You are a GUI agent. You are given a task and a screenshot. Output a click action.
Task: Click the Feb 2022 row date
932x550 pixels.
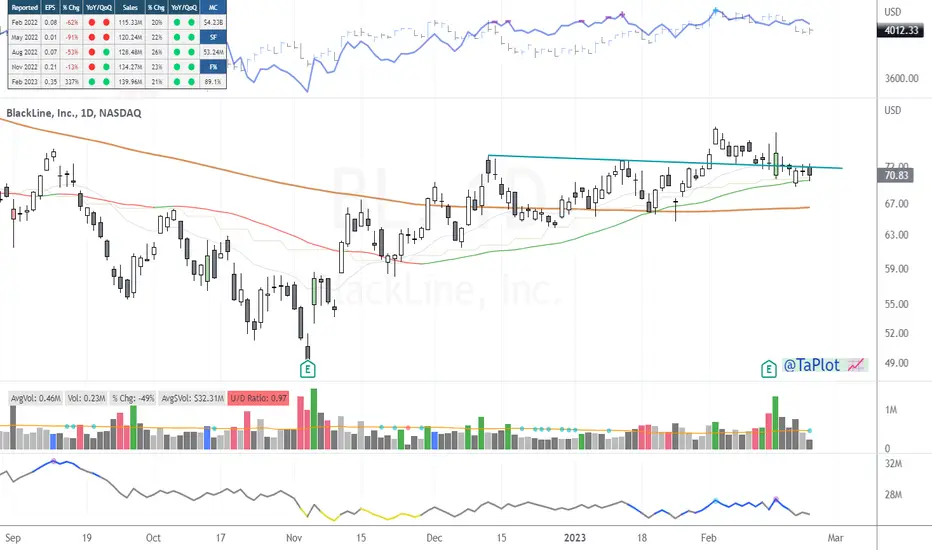click(24, 22)
